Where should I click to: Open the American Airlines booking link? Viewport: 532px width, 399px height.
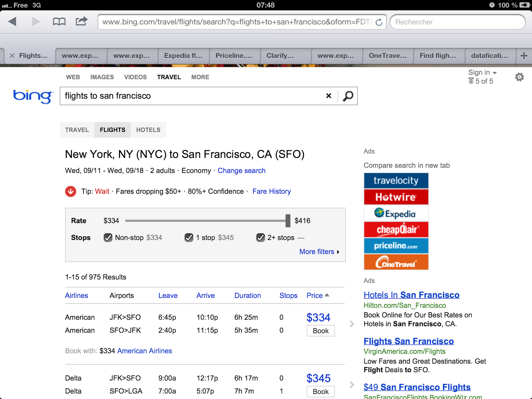pos(145,351)
